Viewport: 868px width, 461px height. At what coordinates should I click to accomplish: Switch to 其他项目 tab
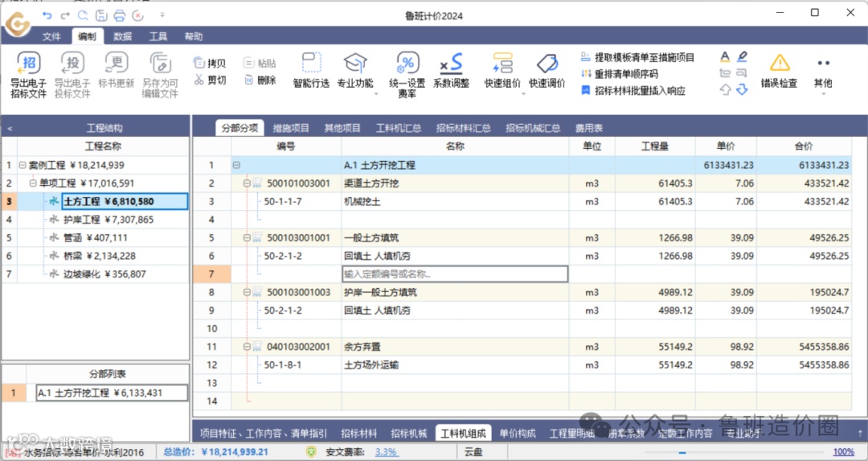[342, 128]
